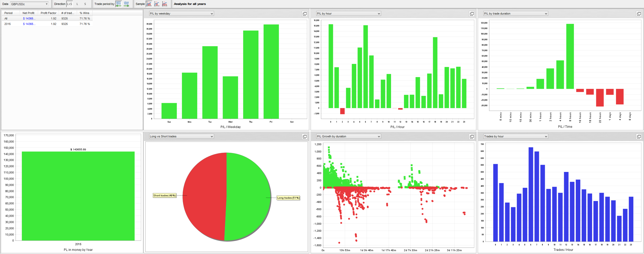Open the Data symbol dropdown GBPUSDc

click(x=29, y=4)
